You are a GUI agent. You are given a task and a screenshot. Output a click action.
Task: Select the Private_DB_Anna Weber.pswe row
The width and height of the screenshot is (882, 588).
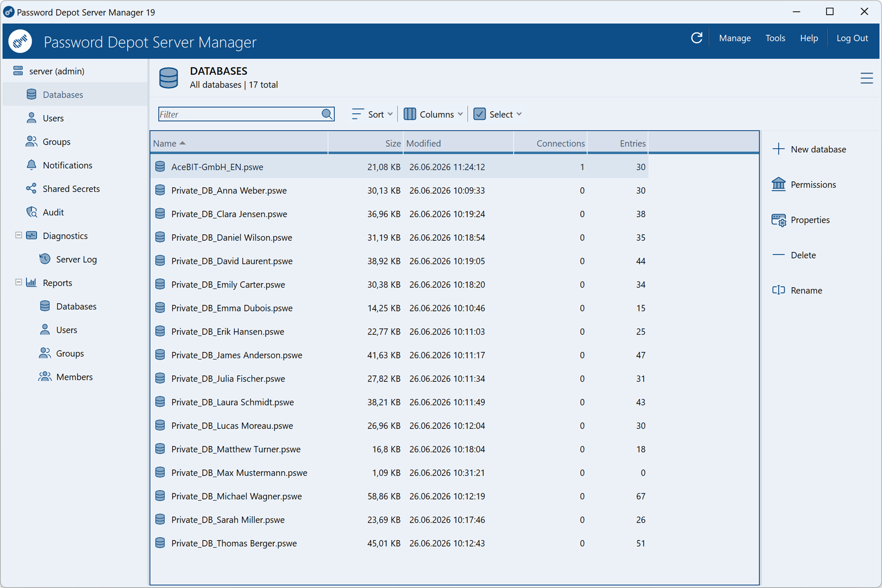pos(400,190)
